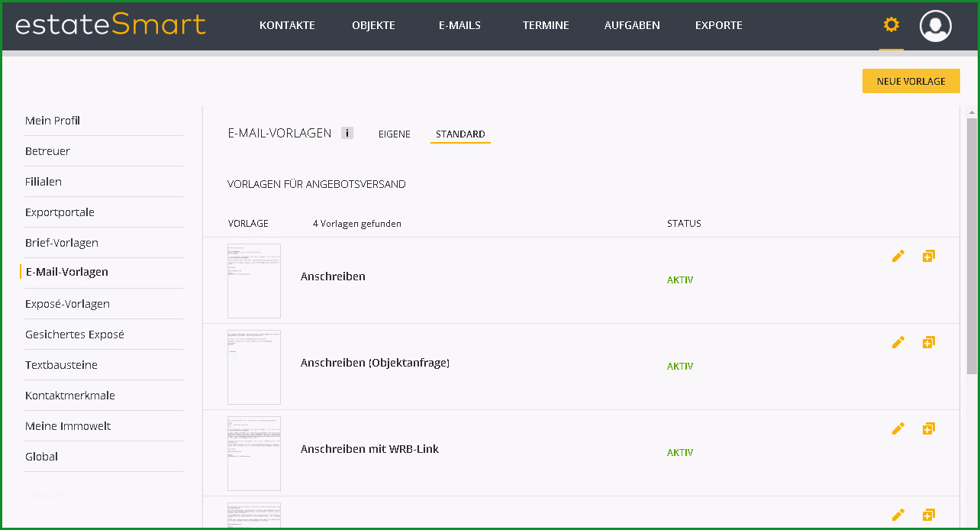The height and width of the screenshot is (530, 980).
Task: Click the Anschreiben (Objektanfrage) preview thumbnail
Action: (254, 367)
